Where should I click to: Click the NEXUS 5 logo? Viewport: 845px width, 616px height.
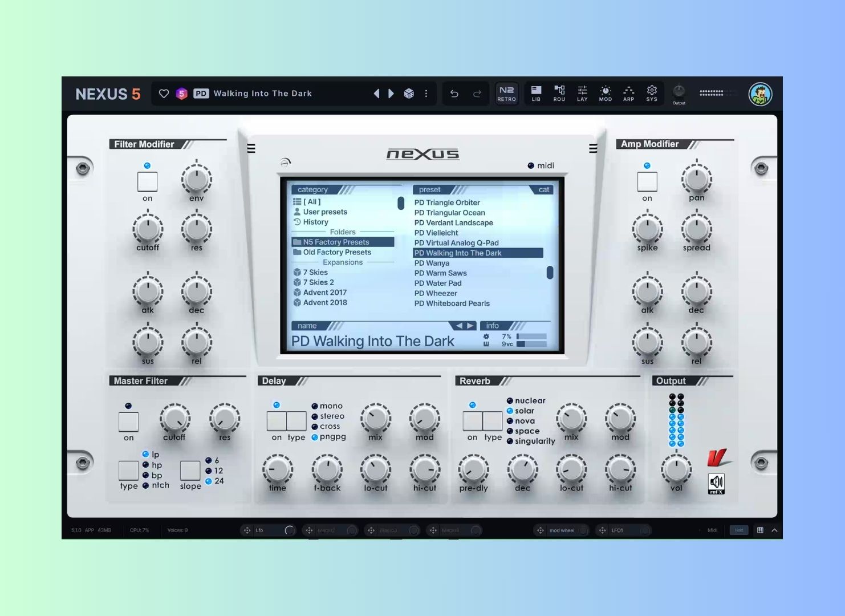click(x=108, y=94)
